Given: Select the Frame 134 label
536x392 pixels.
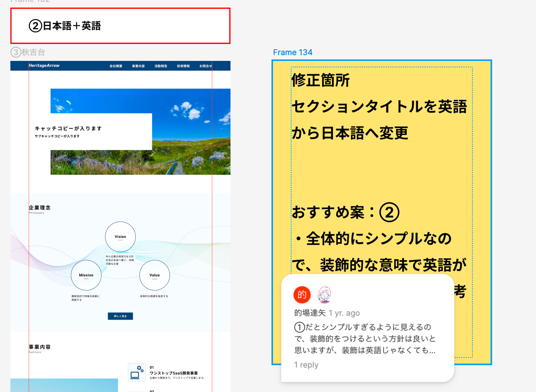Looking at the screenshot, I should click(x=293, y=53).
